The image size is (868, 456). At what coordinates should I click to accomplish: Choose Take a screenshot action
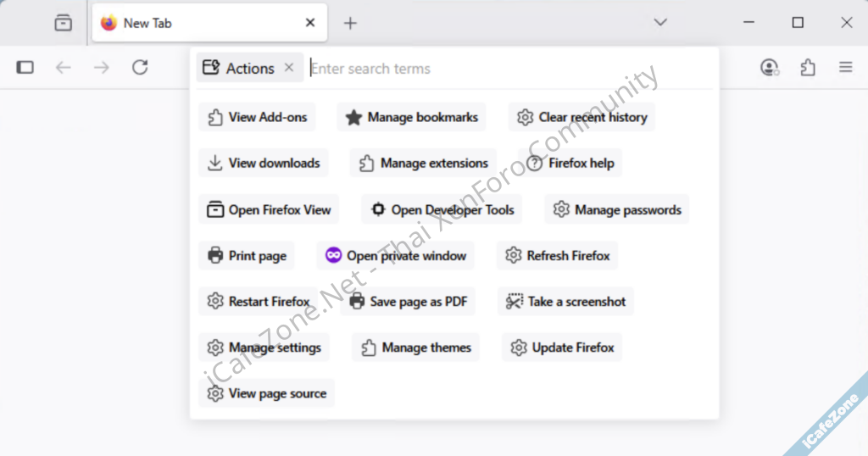point(565,301)
